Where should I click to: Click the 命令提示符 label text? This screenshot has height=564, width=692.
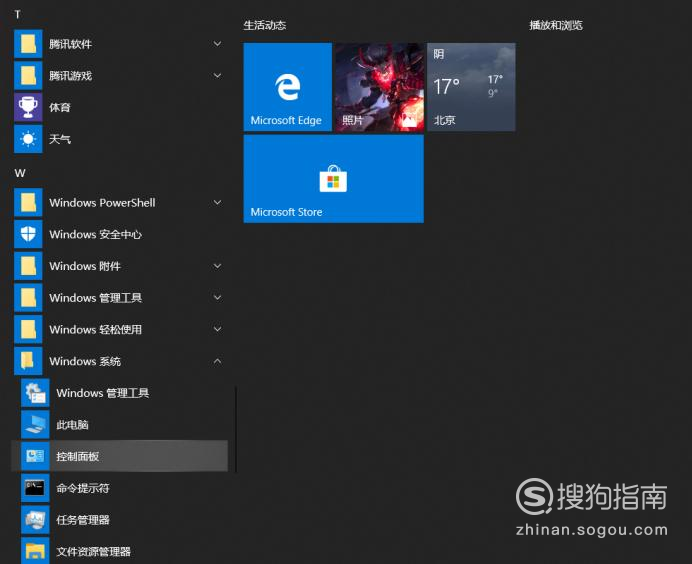tap(83, 488)
